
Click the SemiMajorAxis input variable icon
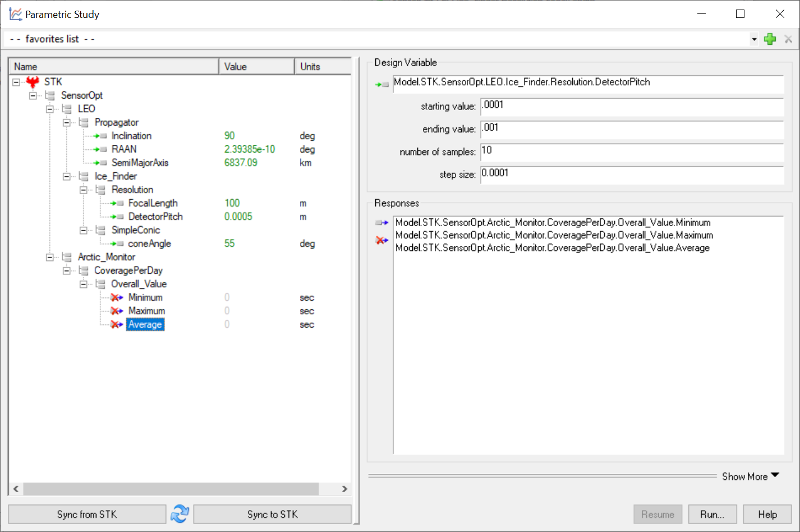[100, 163]
